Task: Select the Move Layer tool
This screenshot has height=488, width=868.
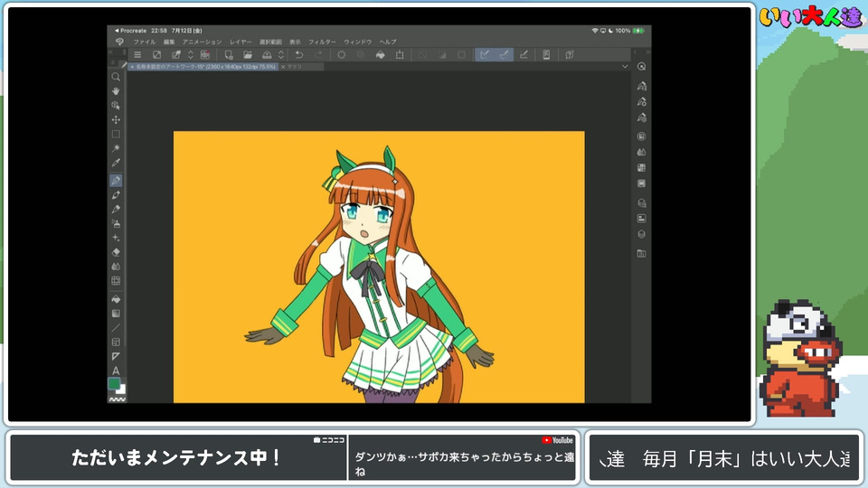Action: [116, 119]
